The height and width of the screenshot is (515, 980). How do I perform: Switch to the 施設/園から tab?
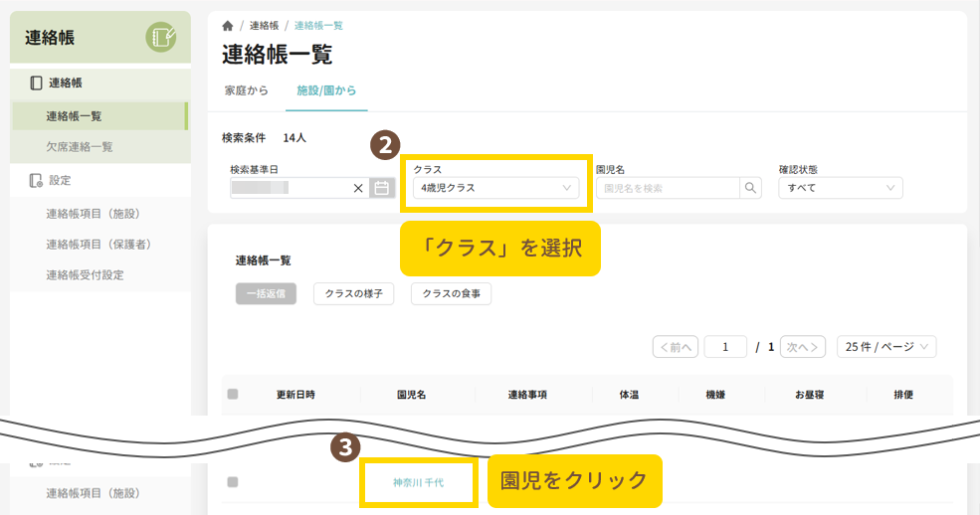(326, 90)
